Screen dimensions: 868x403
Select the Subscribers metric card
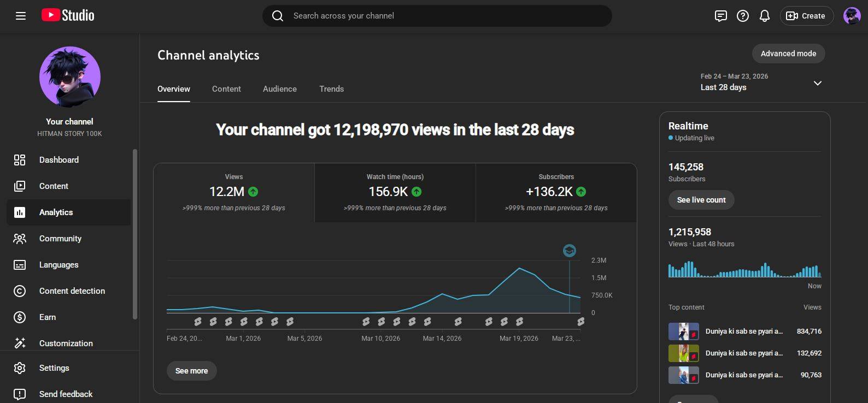coord(556,192)
